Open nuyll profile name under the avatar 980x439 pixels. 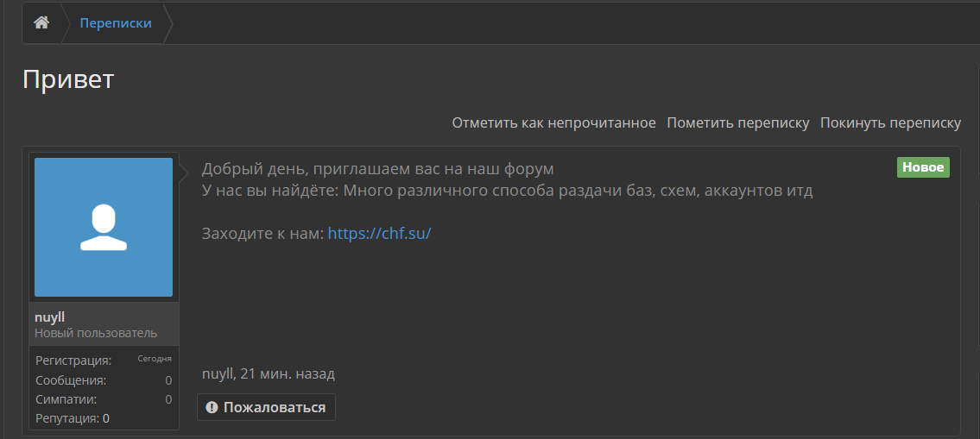pos(50,318)
